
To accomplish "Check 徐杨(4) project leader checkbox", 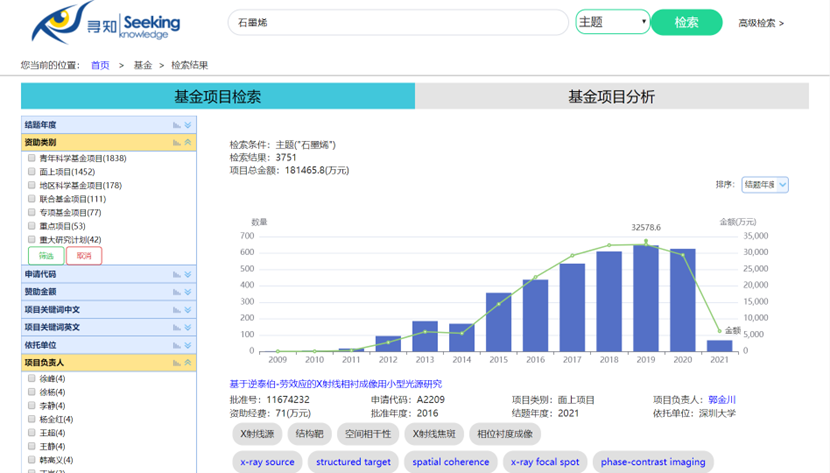I will tap(32, 392).
